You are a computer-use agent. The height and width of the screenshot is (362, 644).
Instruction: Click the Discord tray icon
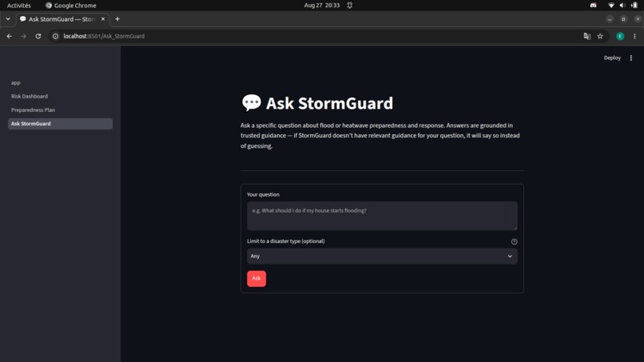tap(593, 6)
